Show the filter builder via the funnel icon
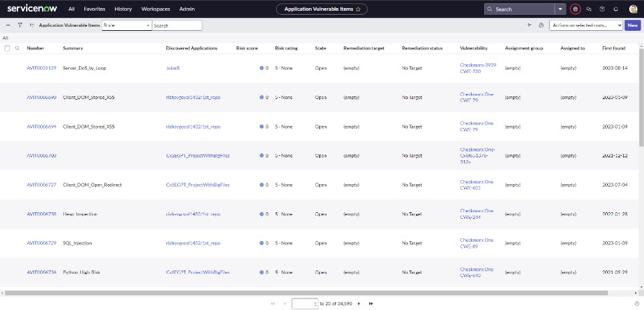Viewport: 644px width, 310px height. [19, 25]
